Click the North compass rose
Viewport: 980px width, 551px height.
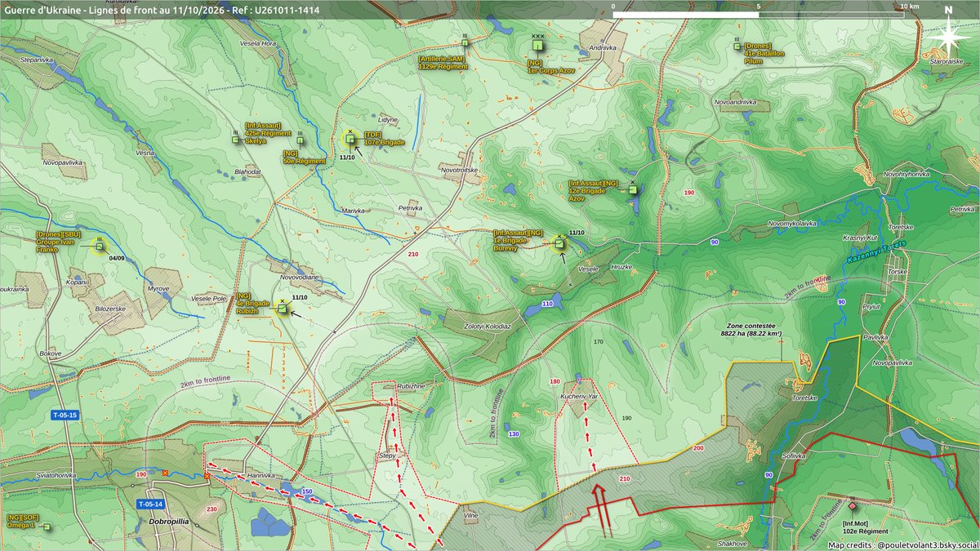tap(947, 35)
